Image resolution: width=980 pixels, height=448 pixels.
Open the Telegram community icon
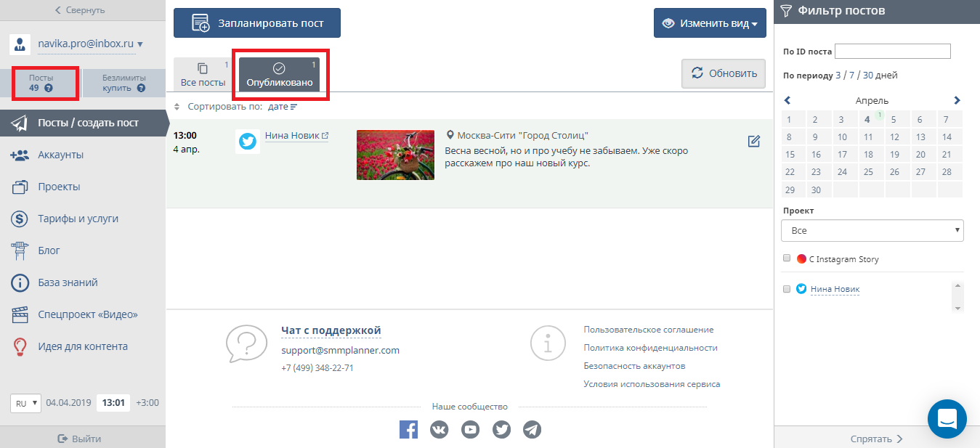(x=532, y=430)
